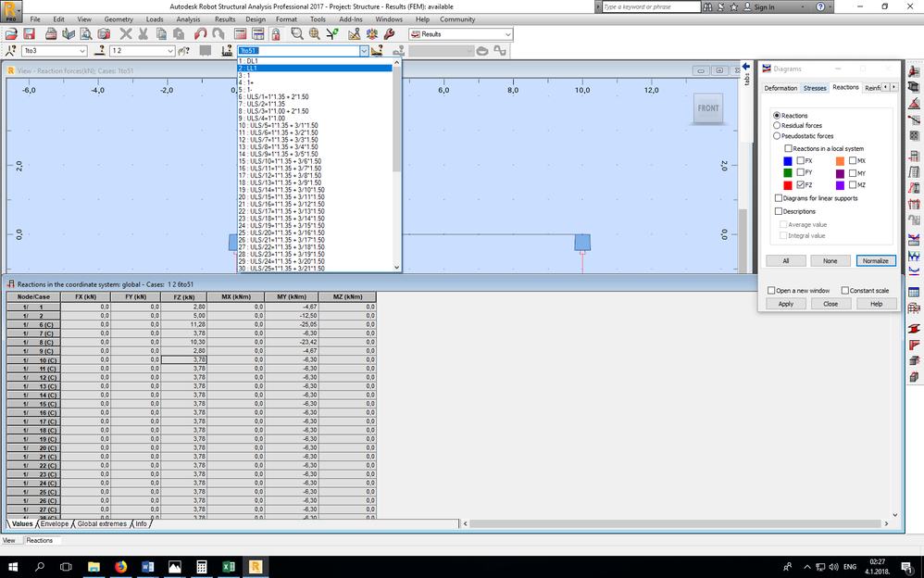
Task: Select the Residual forces radio button
Action: (777, 126)
